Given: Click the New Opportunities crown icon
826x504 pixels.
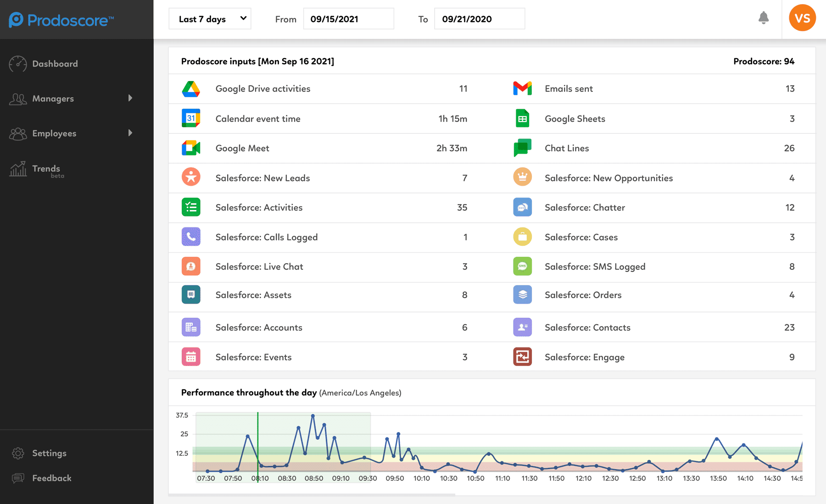Looking at the screenshot, I should [x=522, y=177].
